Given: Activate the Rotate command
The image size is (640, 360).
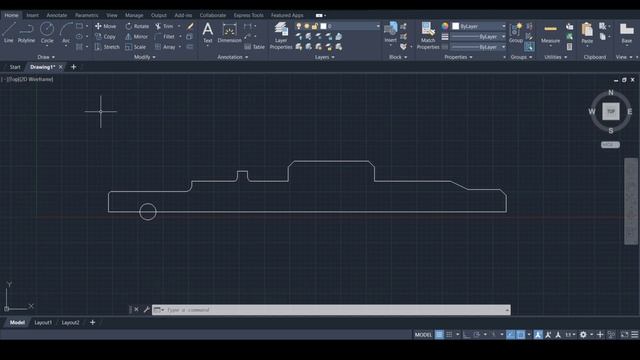Looking at the screenshot, I should coord(137,26).
